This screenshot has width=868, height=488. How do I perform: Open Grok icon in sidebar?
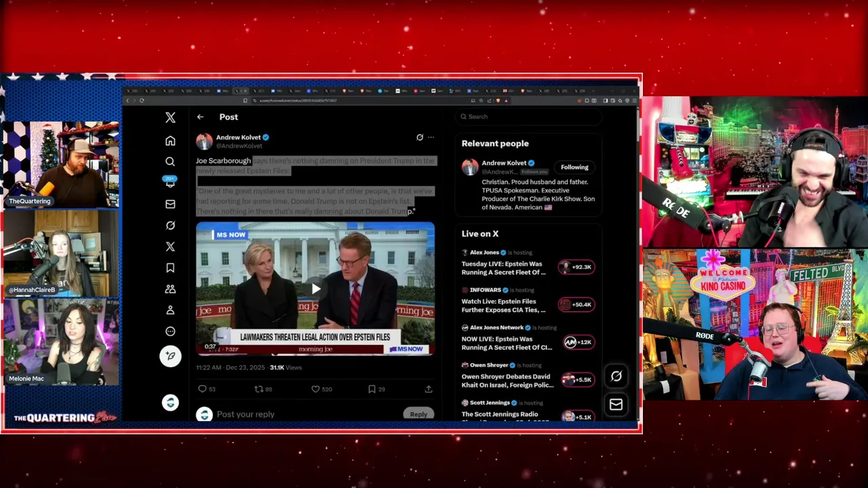pos(170,225)
